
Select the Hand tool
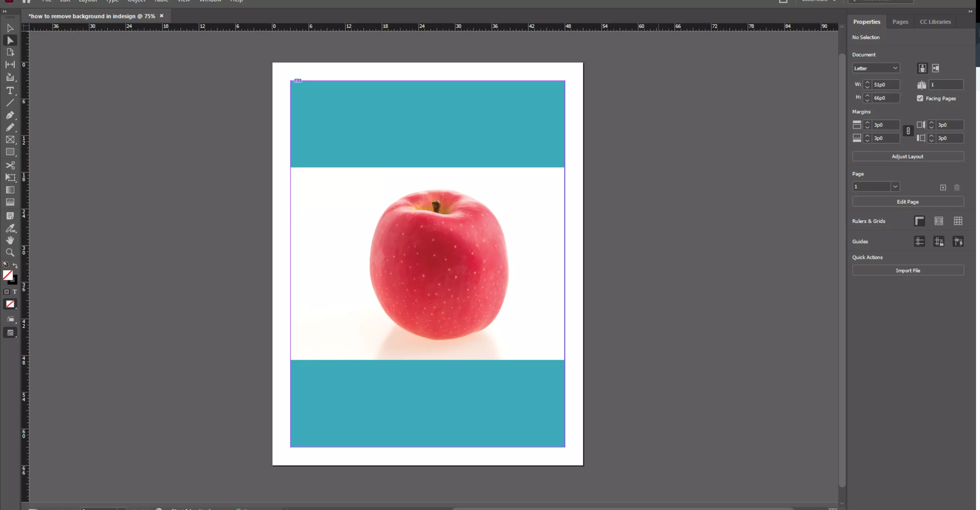[10, 240]
